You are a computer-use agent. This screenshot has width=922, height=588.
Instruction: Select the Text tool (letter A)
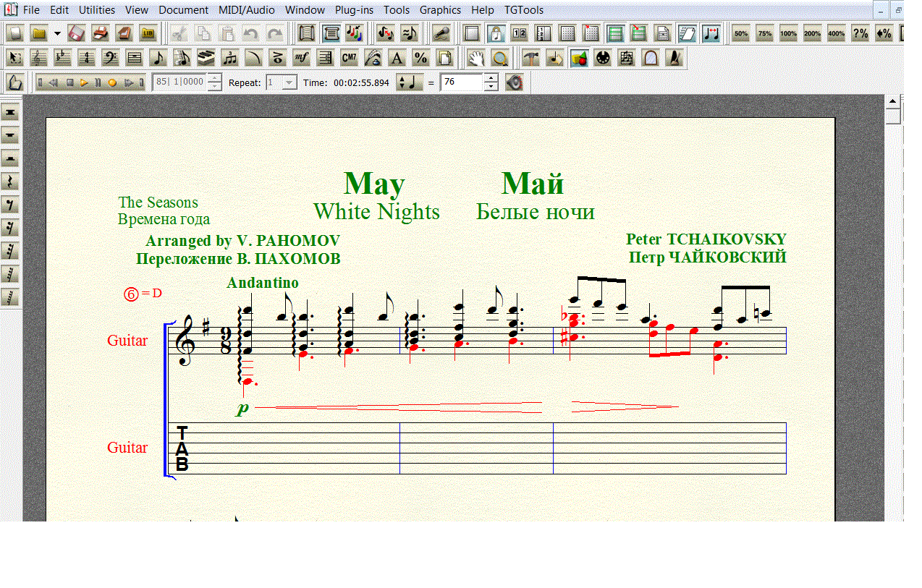(396, 59)
